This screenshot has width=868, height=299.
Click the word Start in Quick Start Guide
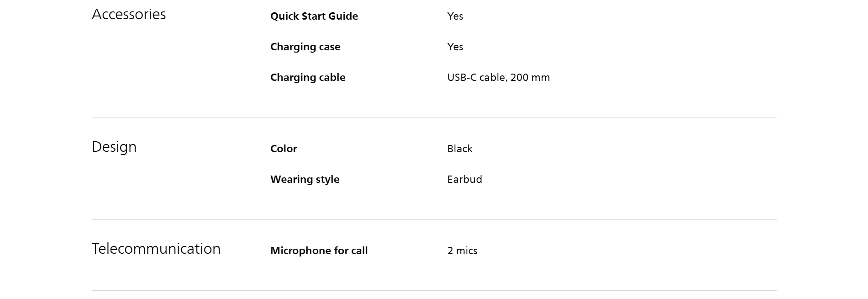pyautogui.click(x=314, y=16)
